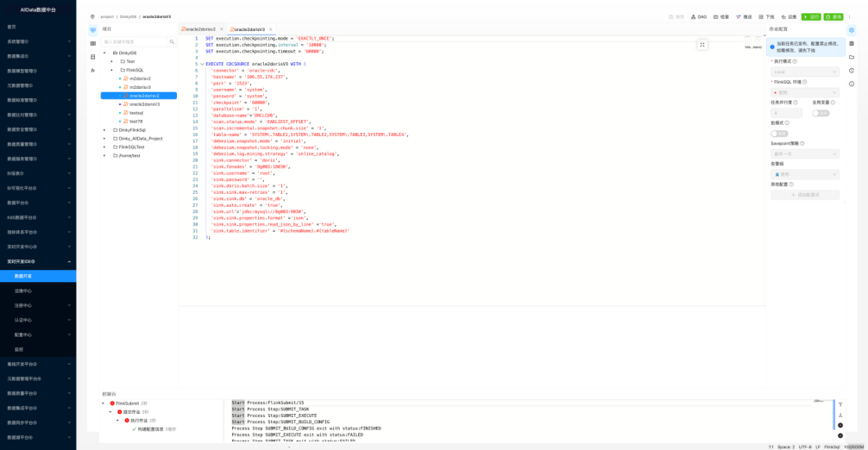Open the Savepoint策略 dropdown
Viewport: 868px width, 450px height.
coord(805,153)
